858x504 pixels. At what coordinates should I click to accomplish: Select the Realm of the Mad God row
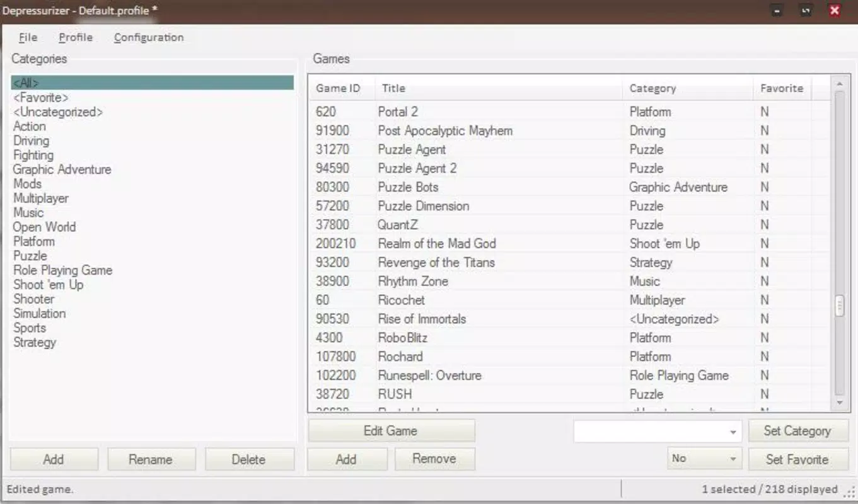(571, 243)
